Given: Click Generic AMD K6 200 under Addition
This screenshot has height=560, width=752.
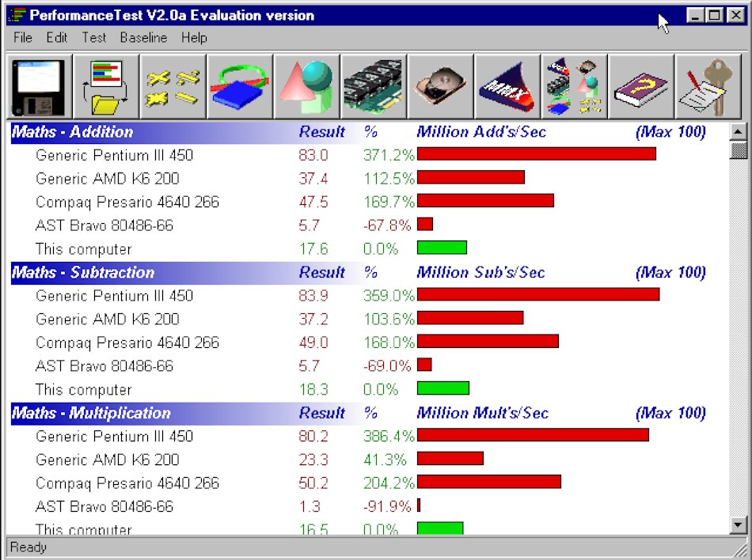Looking at the screenshot, I should coord(108,179).
